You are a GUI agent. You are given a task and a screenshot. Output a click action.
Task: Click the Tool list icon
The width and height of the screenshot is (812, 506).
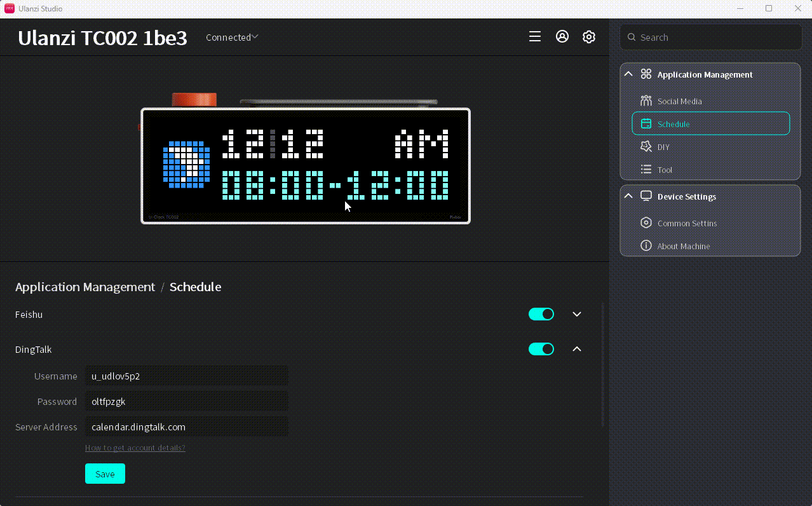click(x=646, y=170)
